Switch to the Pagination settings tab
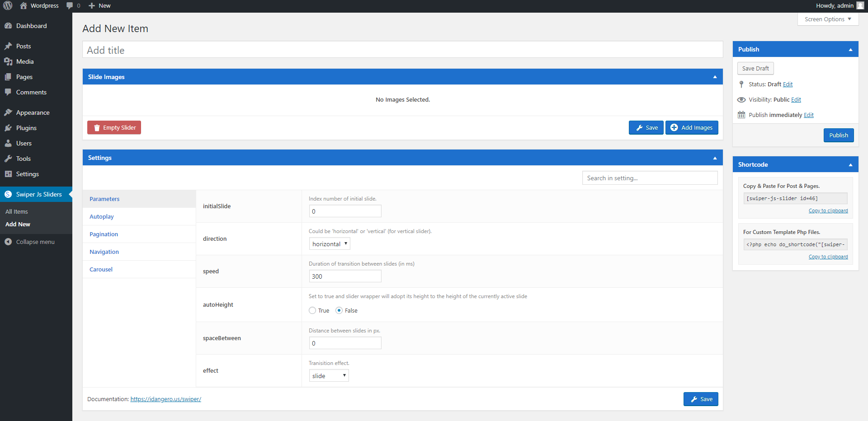The width and height of the screenshot is (868, 421). [104, 234]
